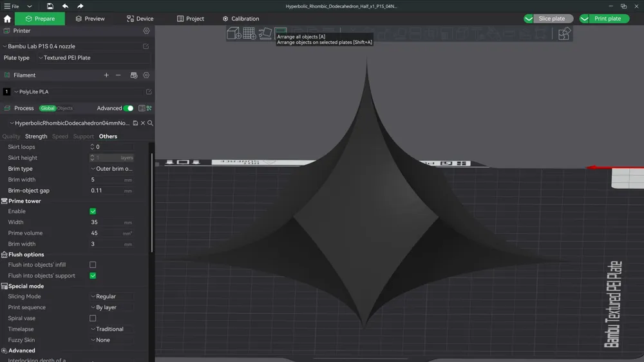Open the dropdown arrow beside File
The height and width of the screenshot is (362, 644).
pos(29,6)
